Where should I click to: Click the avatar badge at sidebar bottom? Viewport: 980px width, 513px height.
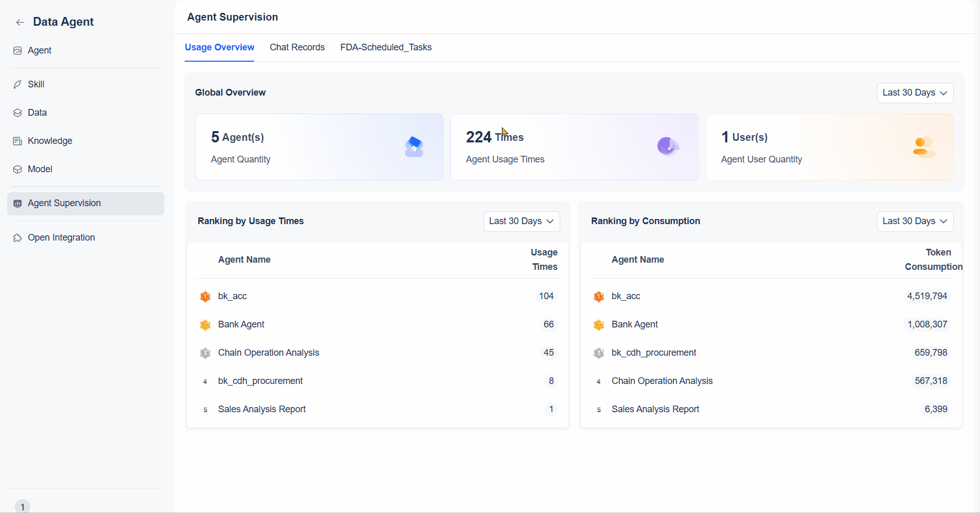click(23, 506)
